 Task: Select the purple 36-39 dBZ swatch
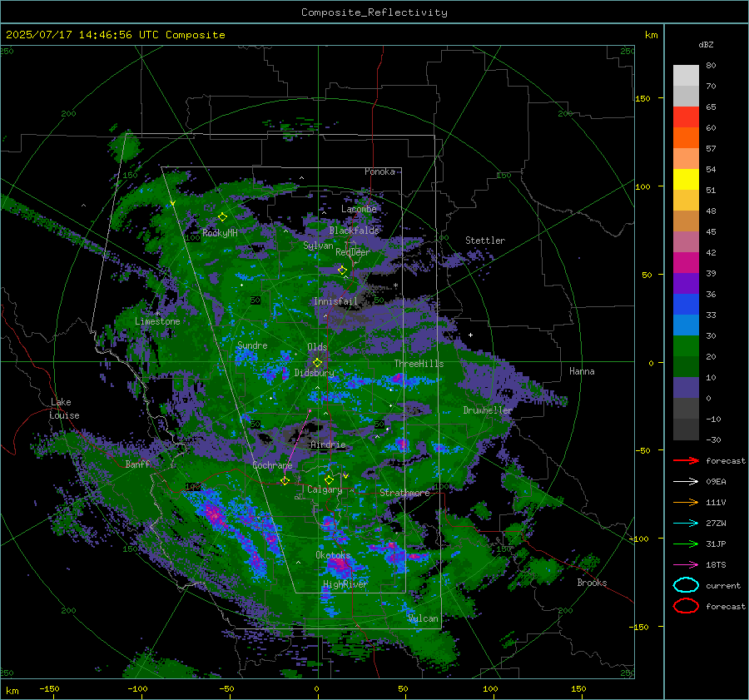[x=686, y=284]
